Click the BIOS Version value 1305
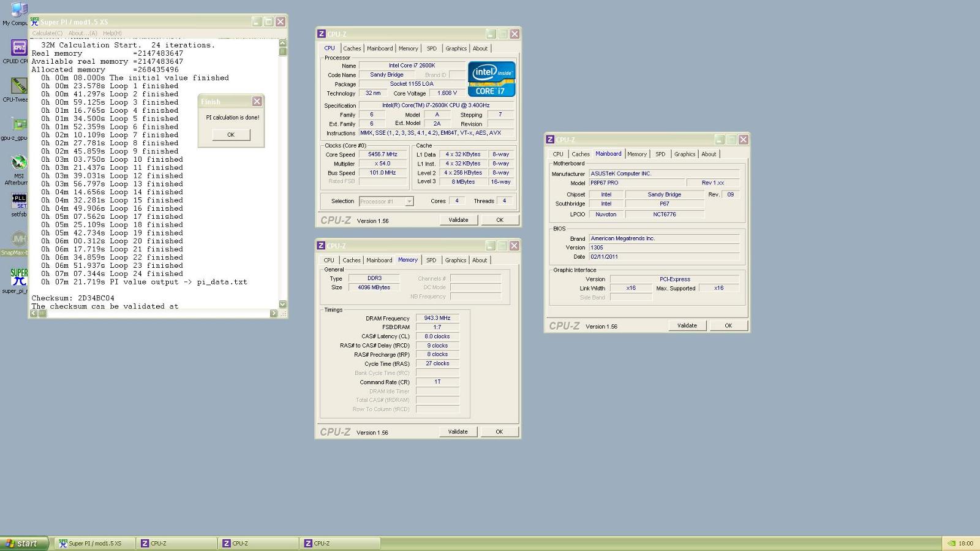Screen dimensions: 980x551 [x=665, y=248]
